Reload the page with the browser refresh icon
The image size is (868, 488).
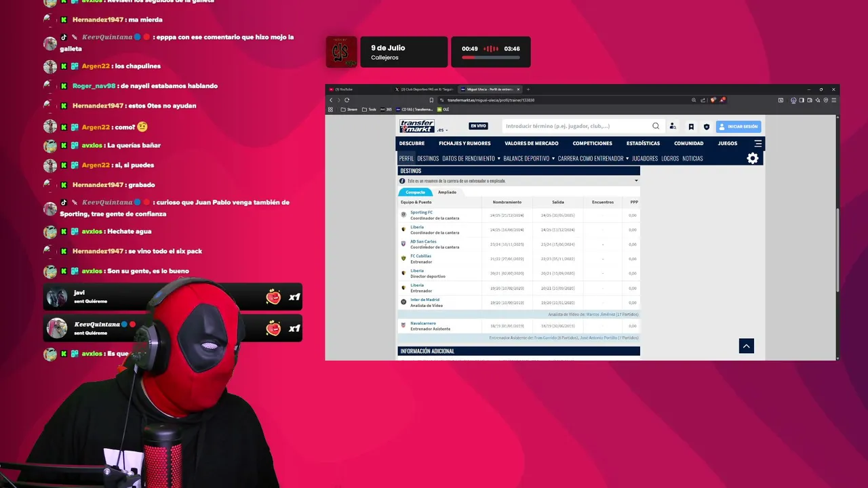[347, 100]
